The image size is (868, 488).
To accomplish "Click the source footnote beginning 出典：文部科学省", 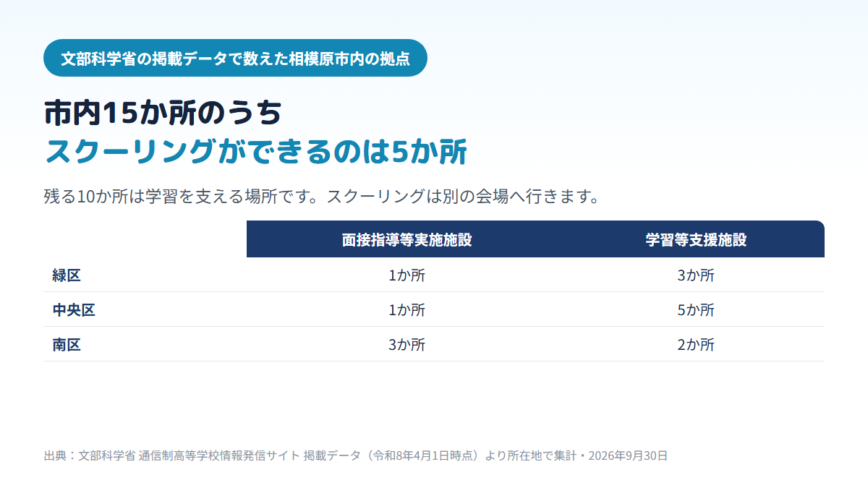I will click(x=356, y=455).
